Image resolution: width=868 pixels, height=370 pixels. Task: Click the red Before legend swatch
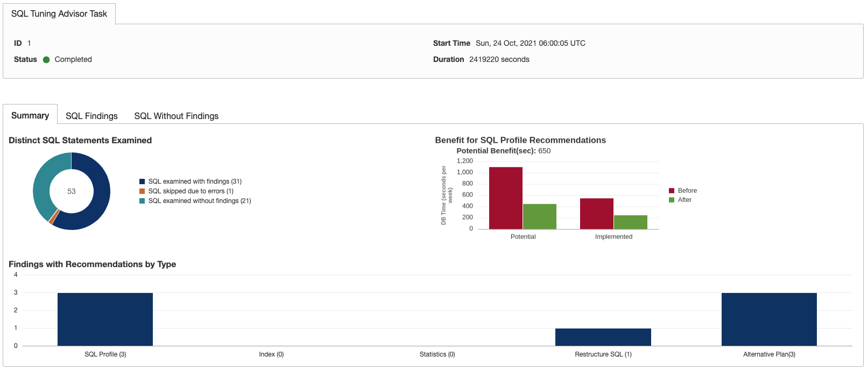coord(672,191)
